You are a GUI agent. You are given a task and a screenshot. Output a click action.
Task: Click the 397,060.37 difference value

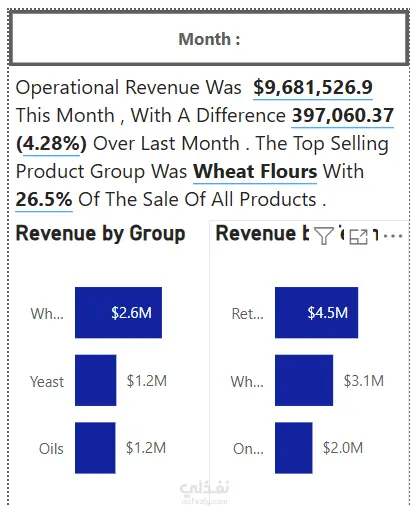[343, 115]
